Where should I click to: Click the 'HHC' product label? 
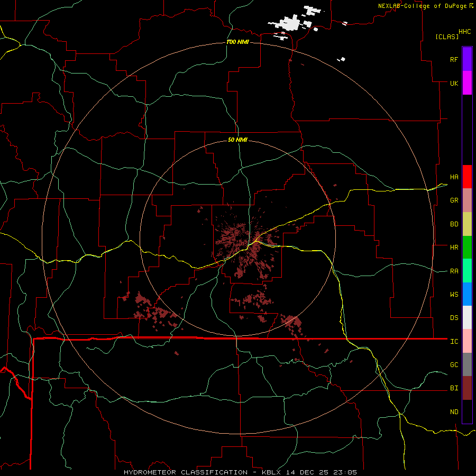tap(465, 32)
